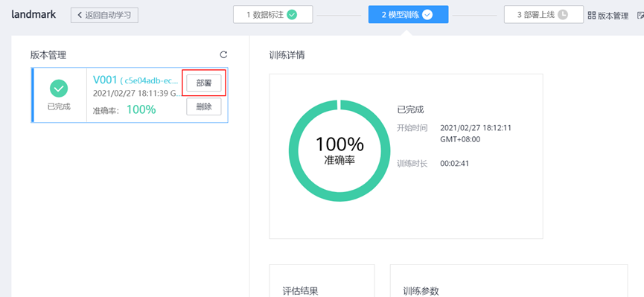644x297 pixels.
Task: Click the landmark project title
Action: click(34, 15)
